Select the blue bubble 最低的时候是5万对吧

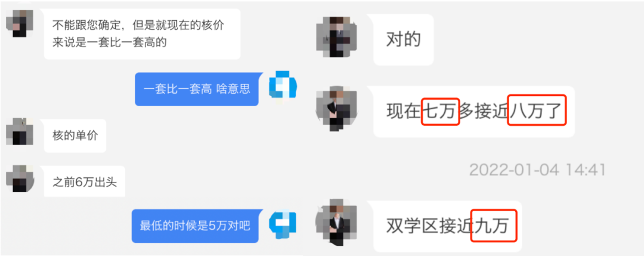195,226
